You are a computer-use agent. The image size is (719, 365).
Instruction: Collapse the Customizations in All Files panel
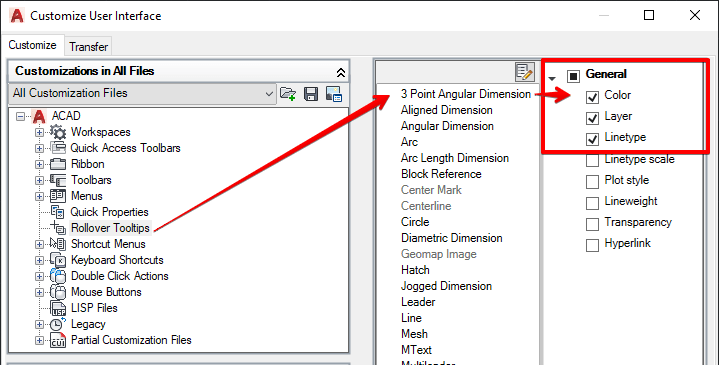pyautogui.click(x=341, y=72)
